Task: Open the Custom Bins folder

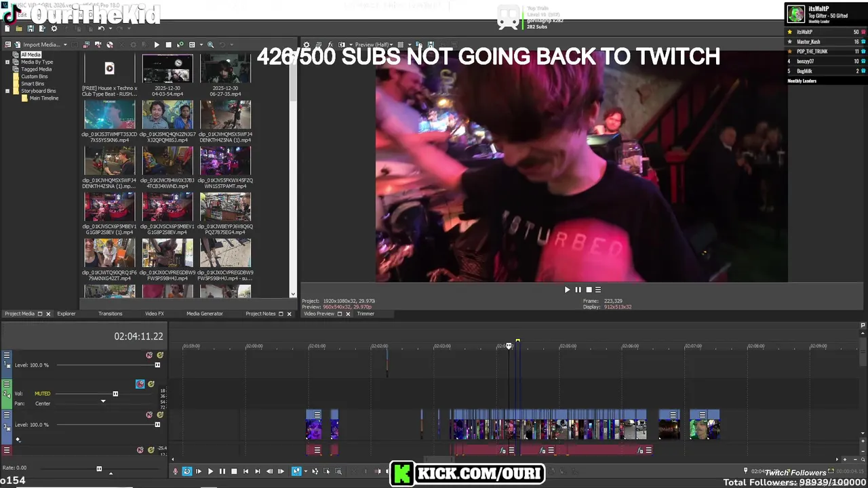Action: [x=34, y=77]
